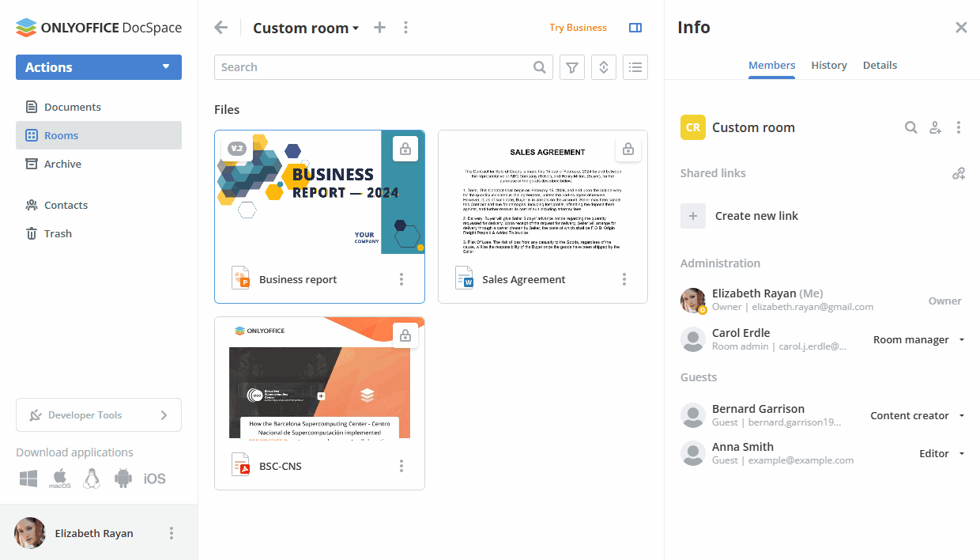Close the Info panel
The image size is (980, 560).
(961, 28)
